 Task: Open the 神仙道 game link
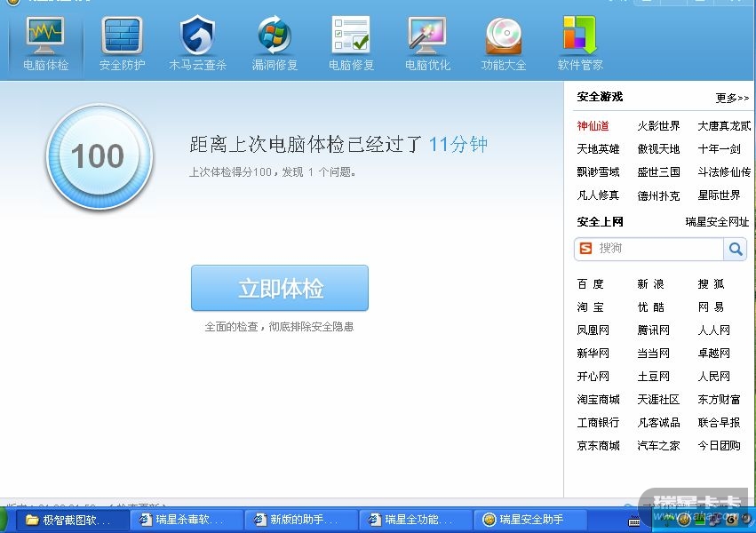click(593, 126)
